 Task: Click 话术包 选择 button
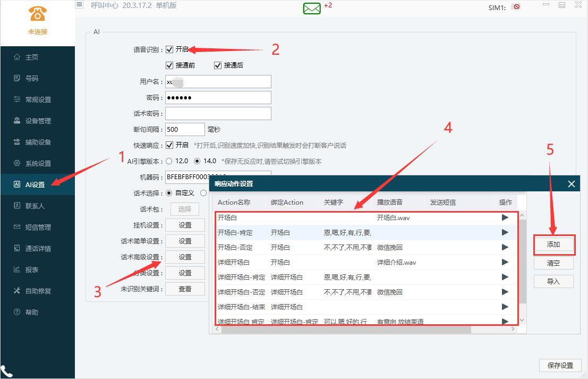(185, 209)
